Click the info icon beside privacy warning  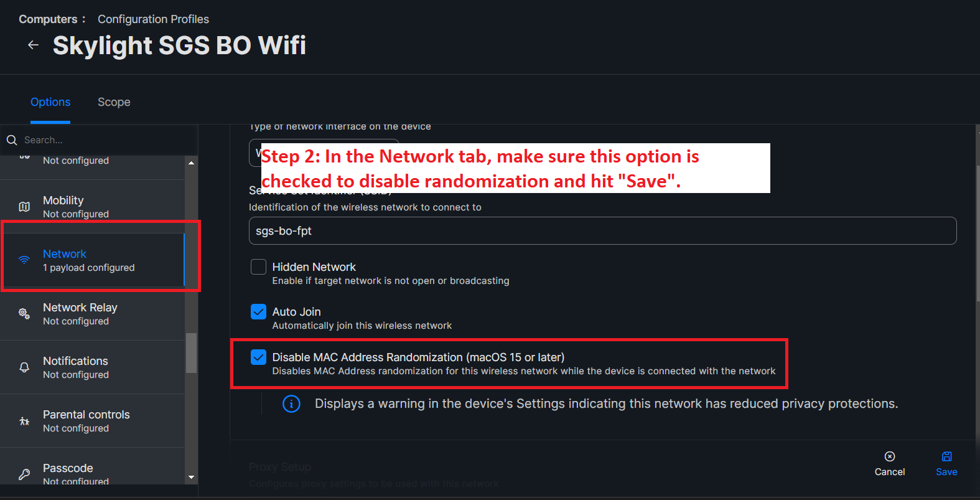pos(291,404)
